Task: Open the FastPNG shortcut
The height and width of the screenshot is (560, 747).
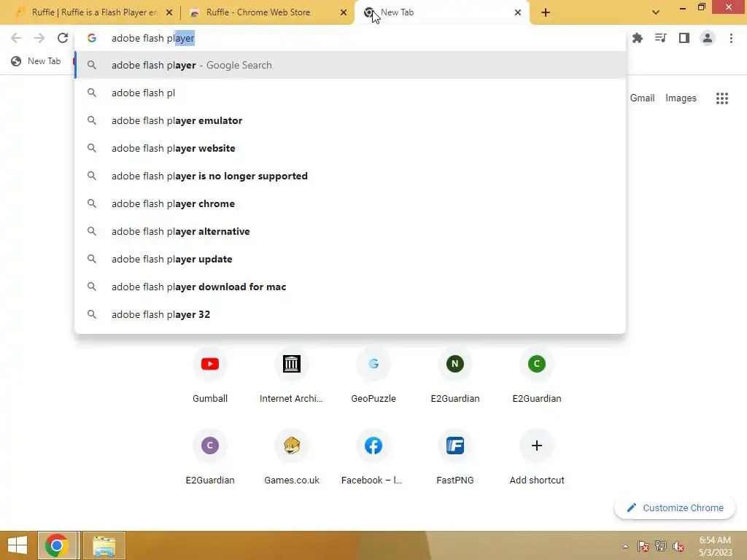Action: (x=455, y=458)
